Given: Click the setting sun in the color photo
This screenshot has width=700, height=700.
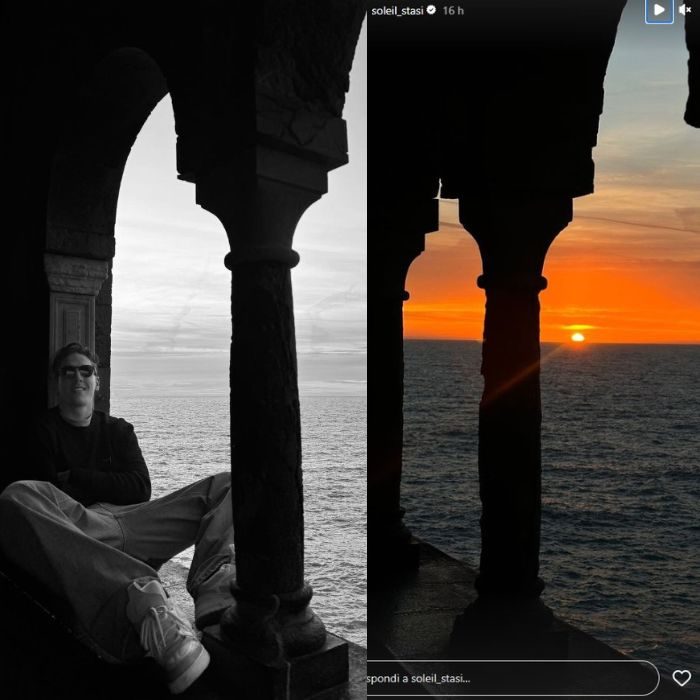Looking at the screenshot, I should pos(577,338).
